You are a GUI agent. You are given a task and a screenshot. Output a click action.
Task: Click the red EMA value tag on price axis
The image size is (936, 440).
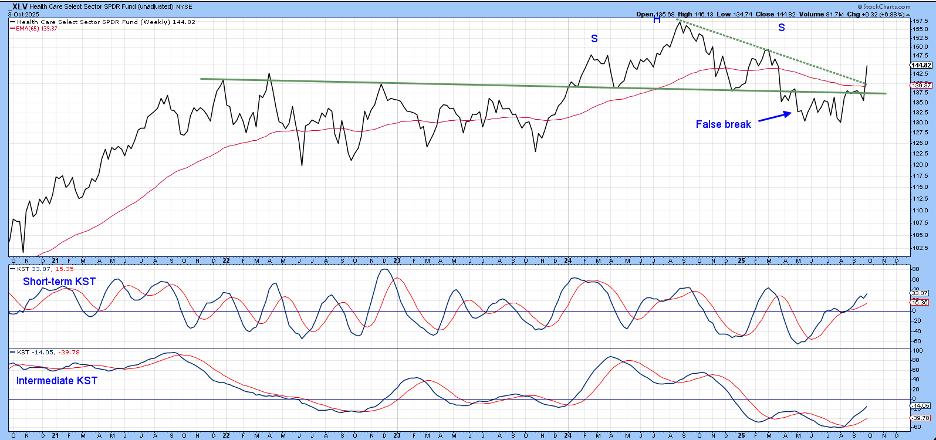921,86
